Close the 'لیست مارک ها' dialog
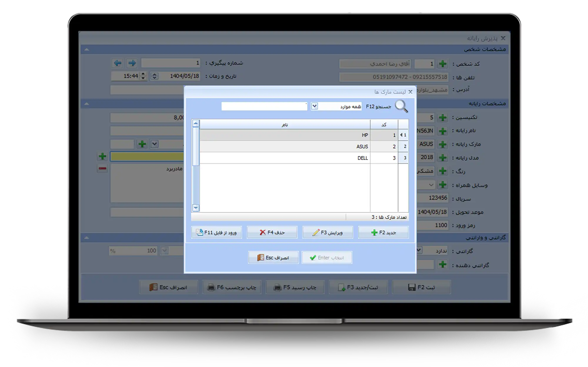 click(410, 92)
